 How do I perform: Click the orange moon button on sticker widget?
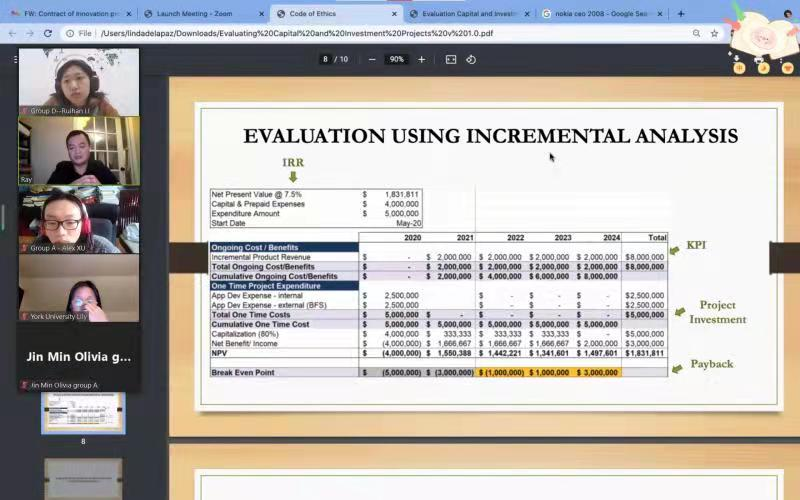(x=763, y=68)
